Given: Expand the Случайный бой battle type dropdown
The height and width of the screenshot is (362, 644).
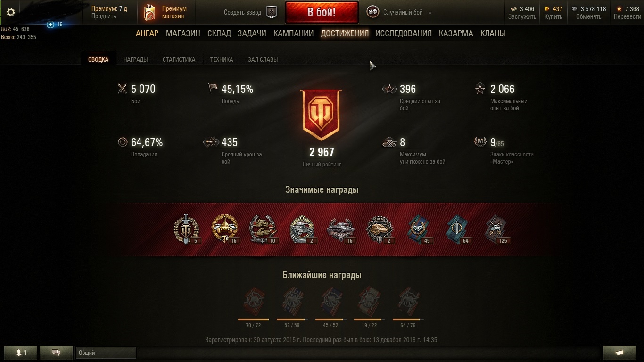Looking at the screenshot, I should click(429, 13).
